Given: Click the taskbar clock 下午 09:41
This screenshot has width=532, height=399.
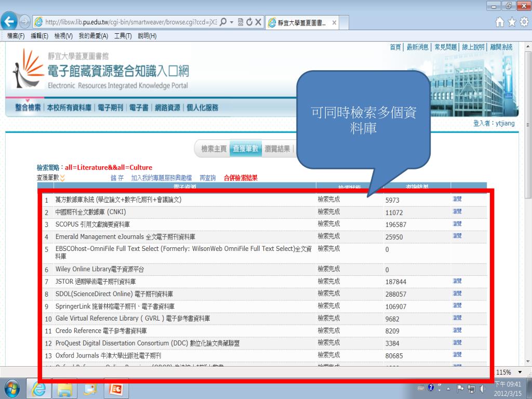Looking at the screenshot, I should (508, 384).
